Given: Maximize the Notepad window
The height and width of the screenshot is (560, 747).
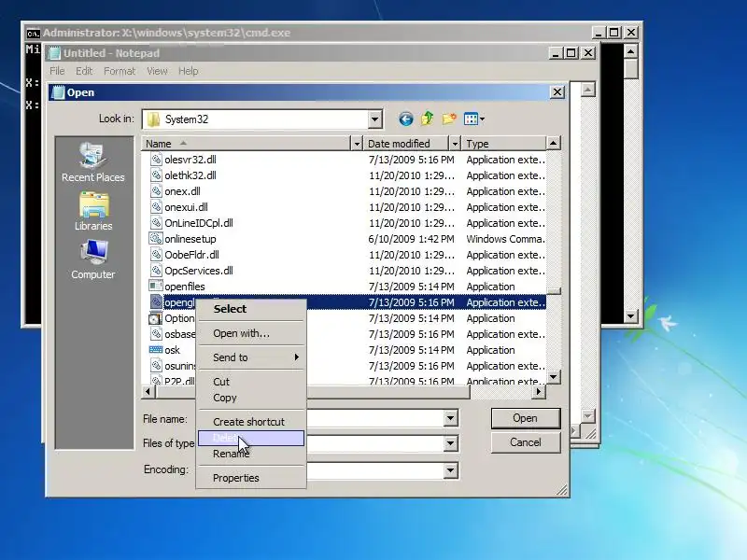Looking at the screenshot, I should (571, 53).
